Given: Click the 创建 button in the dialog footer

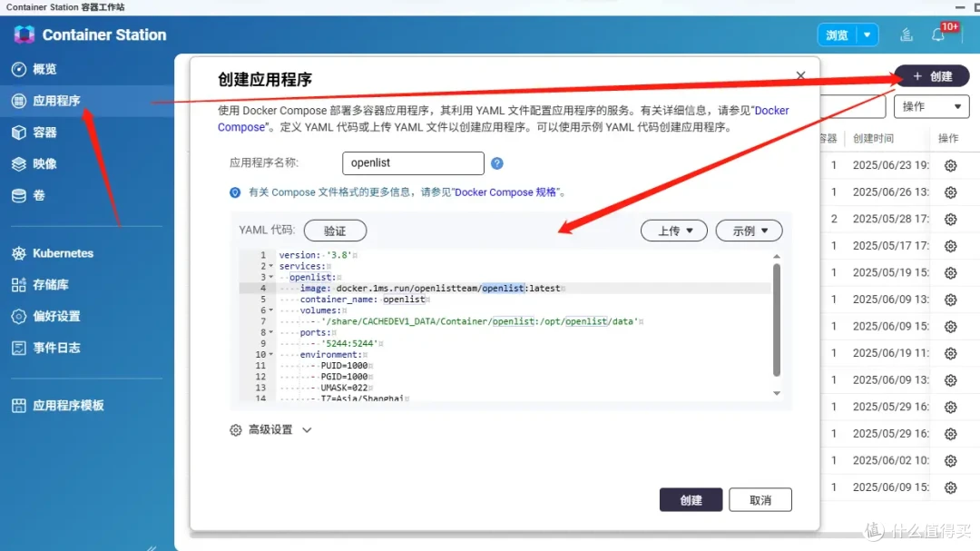Looking at the screenshot, I should point(691,500).
